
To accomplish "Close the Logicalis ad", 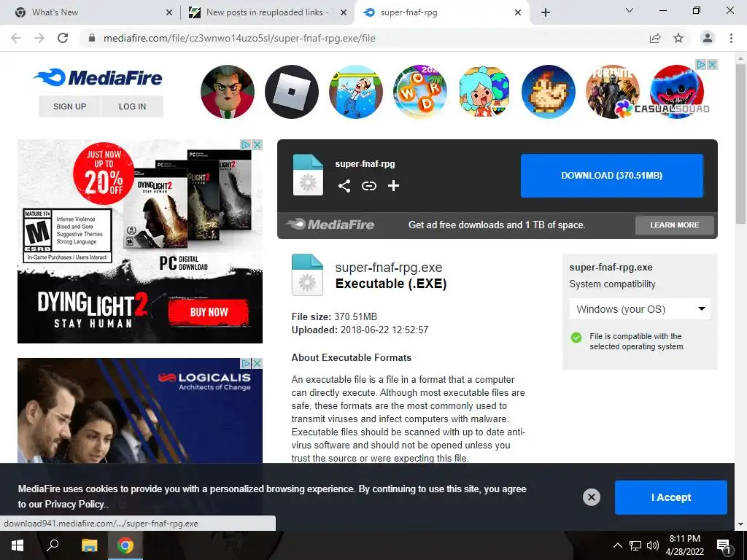I will point(258,363).
